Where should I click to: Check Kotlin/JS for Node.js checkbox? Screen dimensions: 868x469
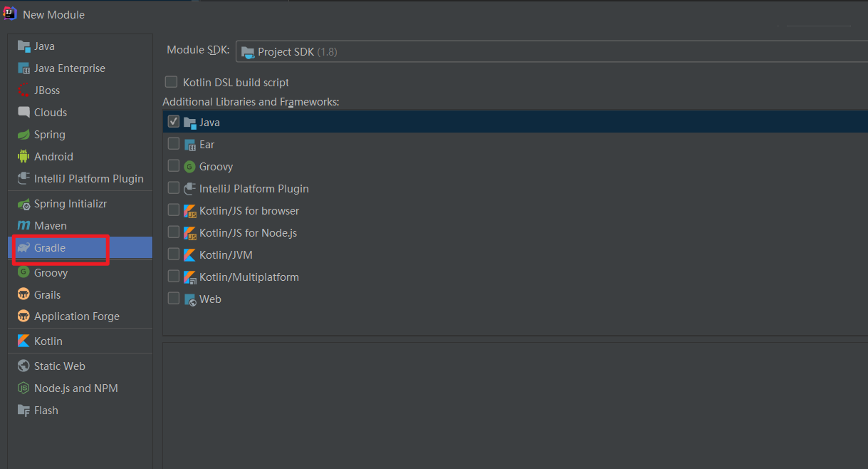(x=174, y=232)
